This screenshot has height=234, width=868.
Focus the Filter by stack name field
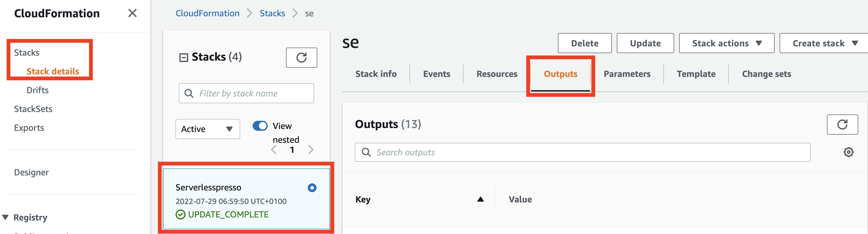coord(246,93)
